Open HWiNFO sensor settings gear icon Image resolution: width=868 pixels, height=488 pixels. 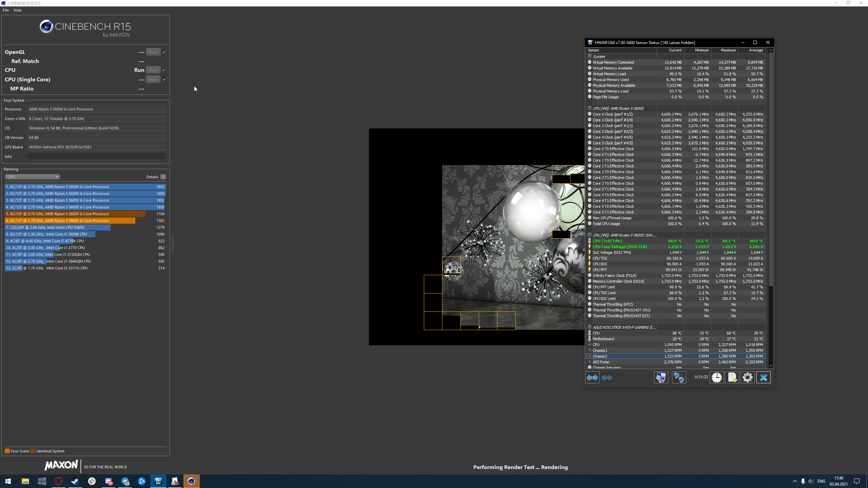[747, 378]
